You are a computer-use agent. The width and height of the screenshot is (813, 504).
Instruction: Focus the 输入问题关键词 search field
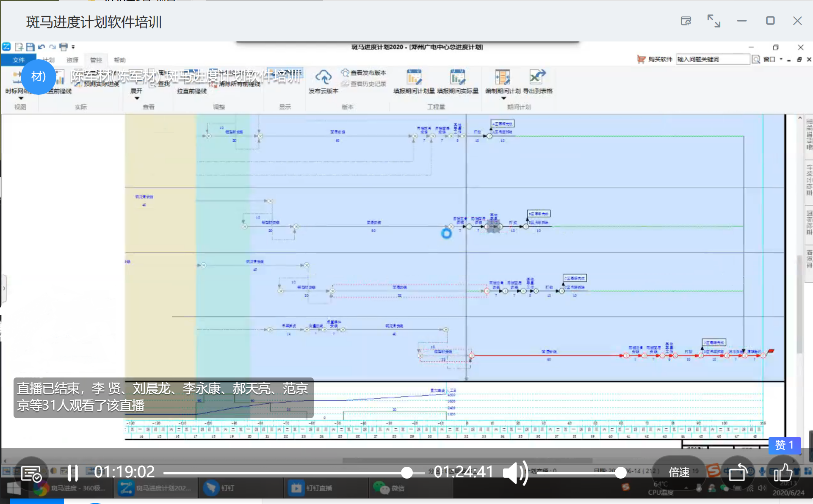coord(712,59)
